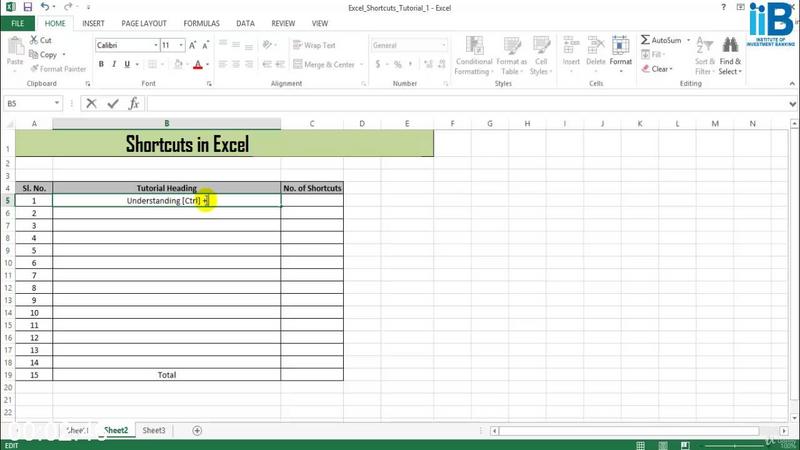Add a new sheet with plus button
Viewport: 800px width, 450px height.
point(197,431)
